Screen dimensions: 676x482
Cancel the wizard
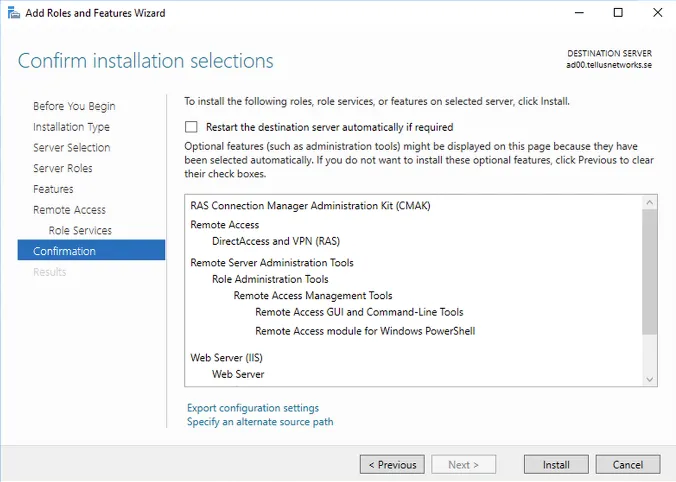coord(628,465)
